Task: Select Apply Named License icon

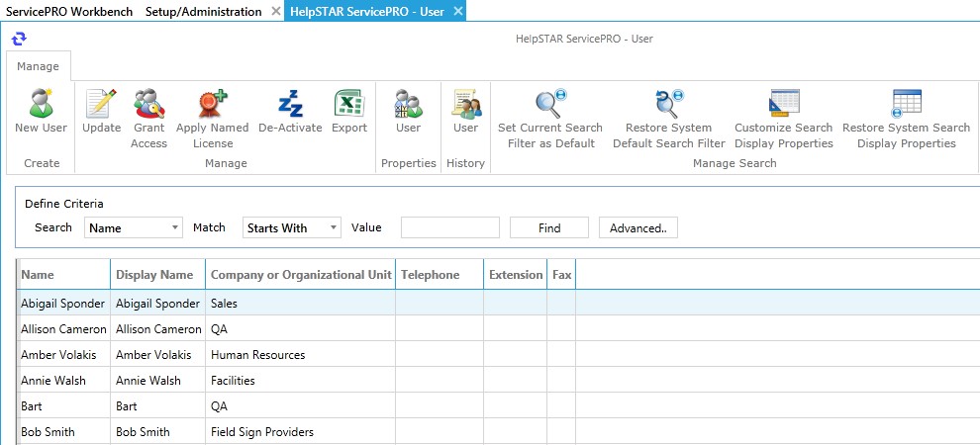Action: click(x=212, y=104)
